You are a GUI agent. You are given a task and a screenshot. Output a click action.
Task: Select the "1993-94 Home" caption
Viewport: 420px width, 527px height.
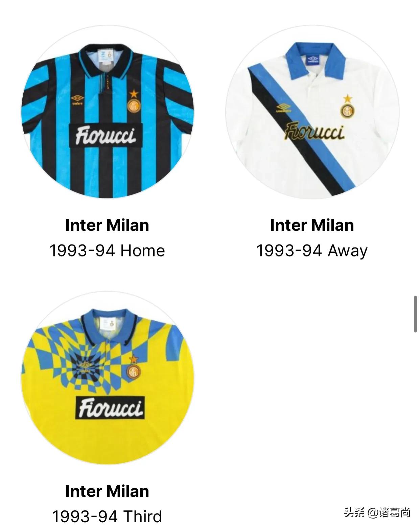point(107,251)
